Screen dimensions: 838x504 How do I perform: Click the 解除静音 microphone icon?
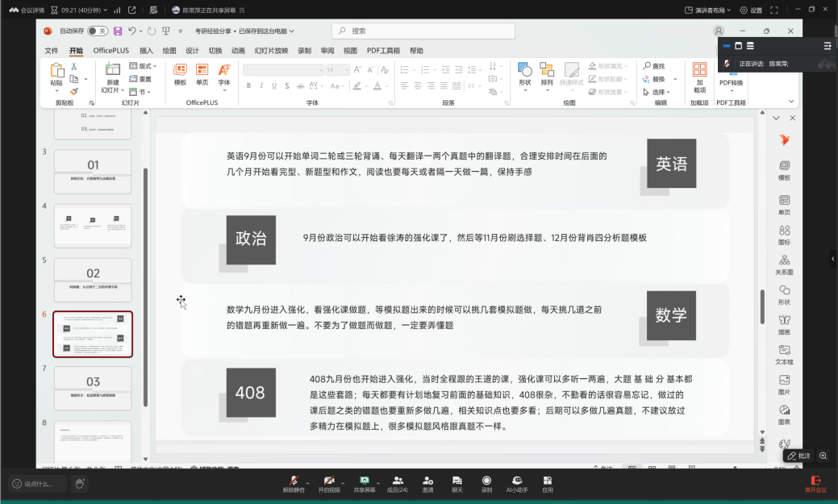click(294, 481)
